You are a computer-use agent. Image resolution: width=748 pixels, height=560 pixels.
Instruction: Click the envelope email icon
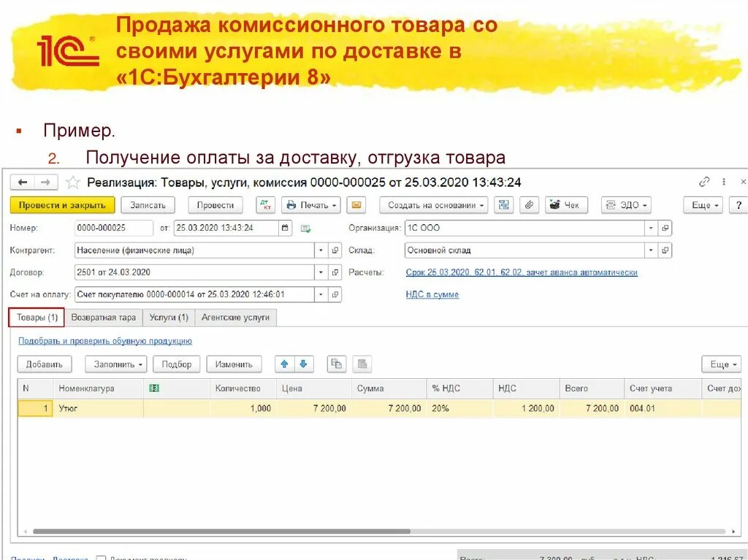[x=356, y=205]
